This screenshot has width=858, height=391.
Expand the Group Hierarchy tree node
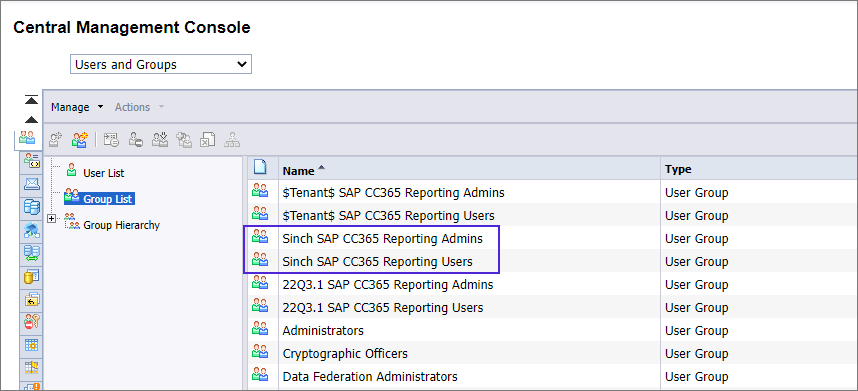pyautogui.click(x=52, y=219)
